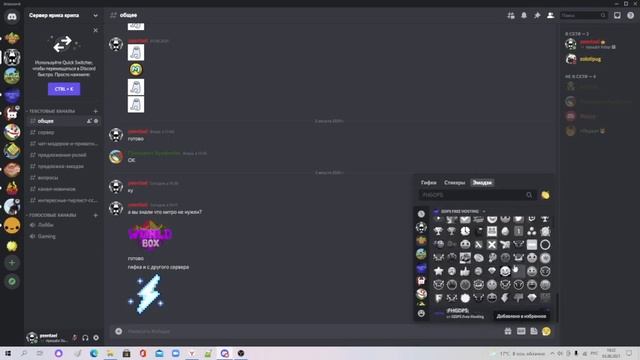Add a voice channel with plus icon
Screen dimensions: 640x360
pyautogui.click(x=96, y=215)
